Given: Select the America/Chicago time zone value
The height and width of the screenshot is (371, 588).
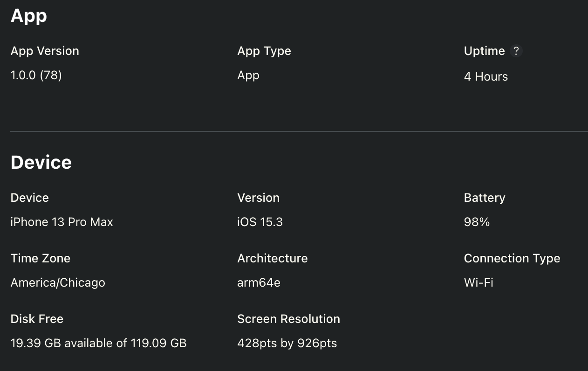Looking at the screenshot, I should (x=58, y=282).
